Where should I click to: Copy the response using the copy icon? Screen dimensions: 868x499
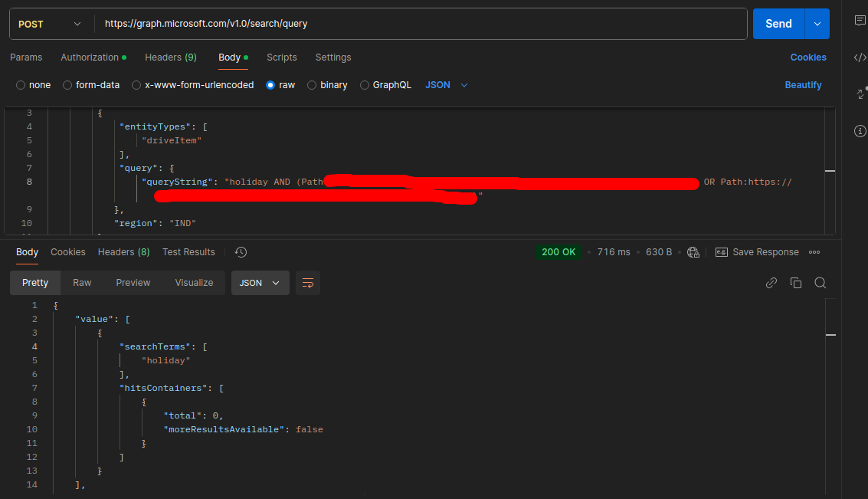[x=796, y=283]
